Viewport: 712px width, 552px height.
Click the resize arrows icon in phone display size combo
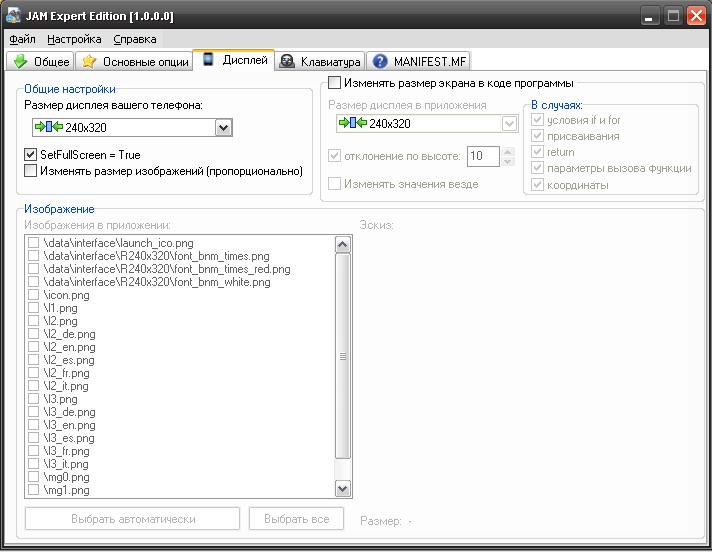49,127
